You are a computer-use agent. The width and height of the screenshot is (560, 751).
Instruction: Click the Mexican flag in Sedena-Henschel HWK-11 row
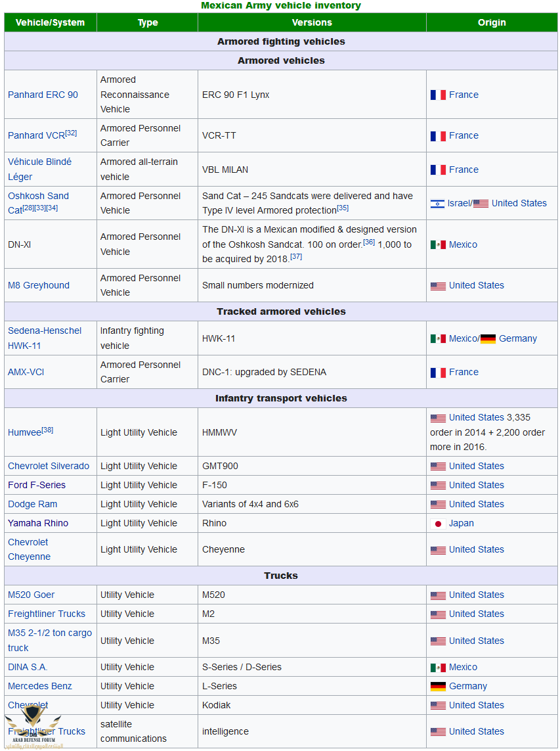[438, 338]
